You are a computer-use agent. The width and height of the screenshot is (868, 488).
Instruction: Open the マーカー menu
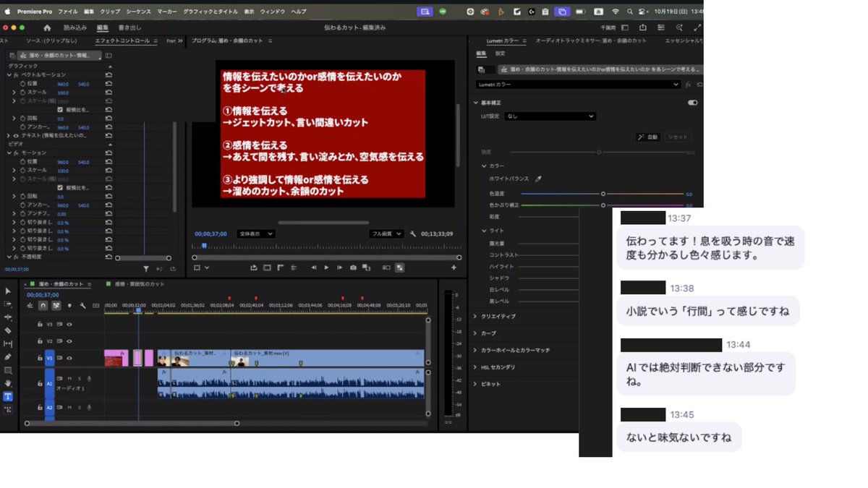pyautogui.click(x=167, y=12)
